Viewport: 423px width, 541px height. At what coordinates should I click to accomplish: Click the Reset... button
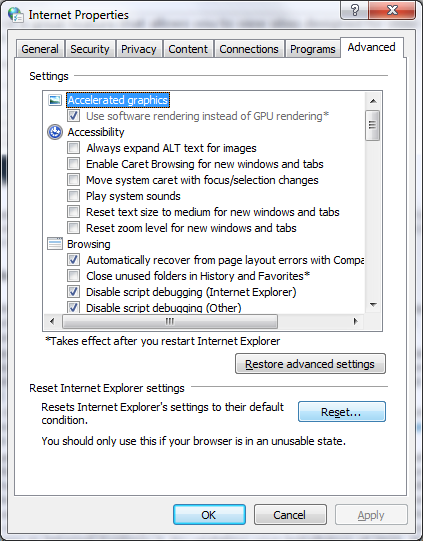coord(342,412)
